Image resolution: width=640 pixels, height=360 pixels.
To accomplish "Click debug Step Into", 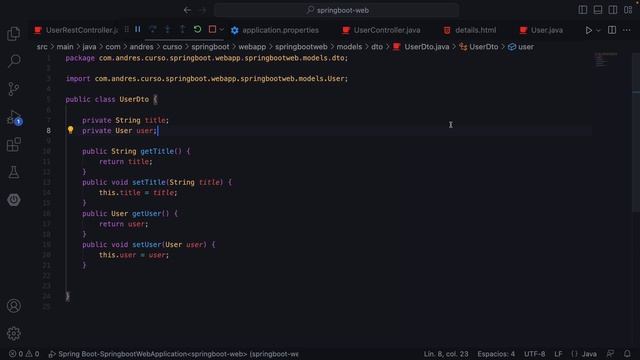I will pos(167,29).
